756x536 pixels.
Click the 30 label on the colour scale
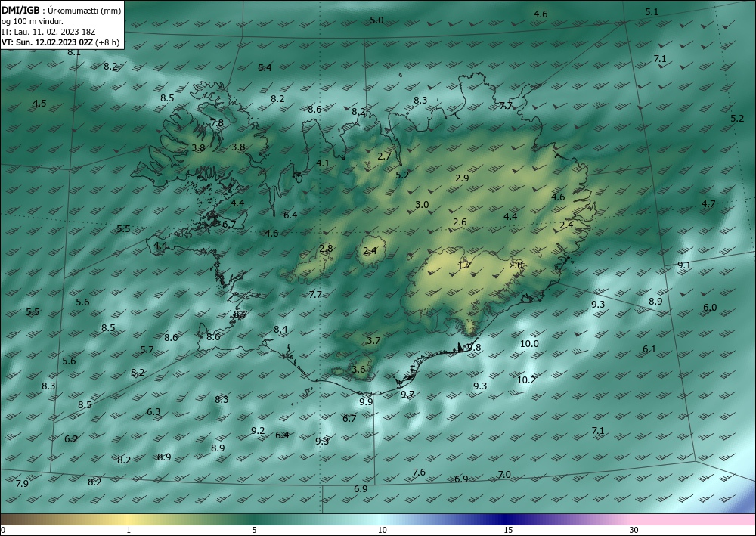click(634, 531)
